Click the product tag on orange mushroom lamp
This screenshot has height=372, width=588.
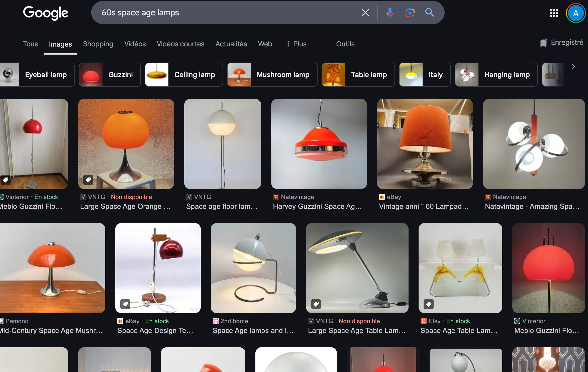coord(88,180)
